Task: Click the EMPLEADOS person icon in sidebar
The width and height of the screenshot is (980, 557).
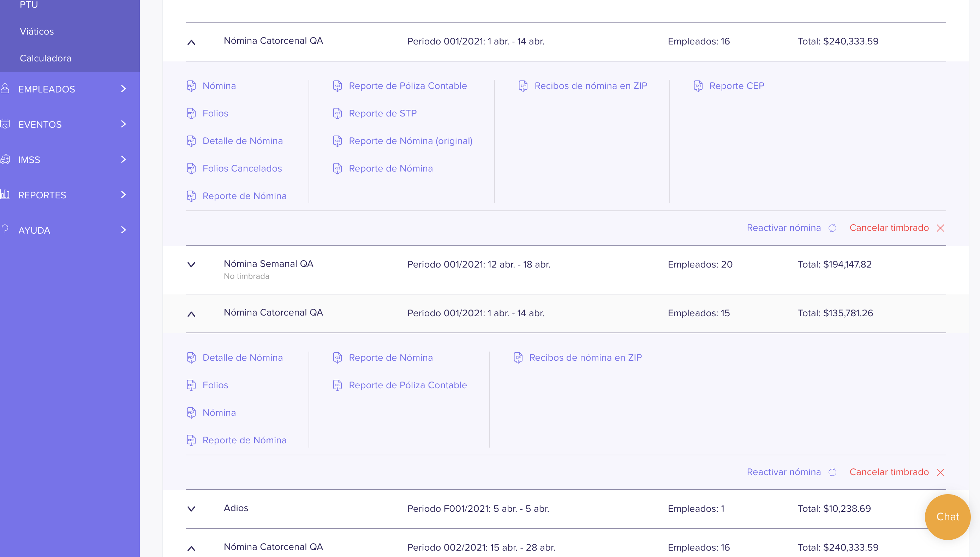Action: coord(5,89)
